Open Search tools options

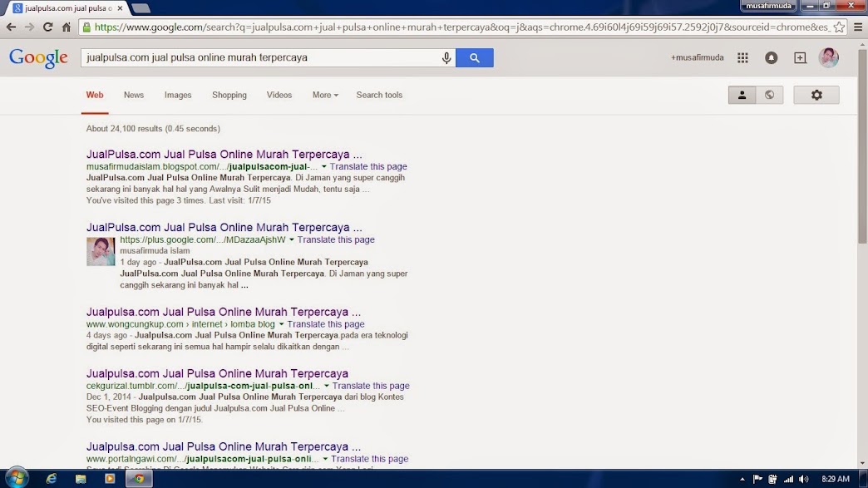point(379,95)
